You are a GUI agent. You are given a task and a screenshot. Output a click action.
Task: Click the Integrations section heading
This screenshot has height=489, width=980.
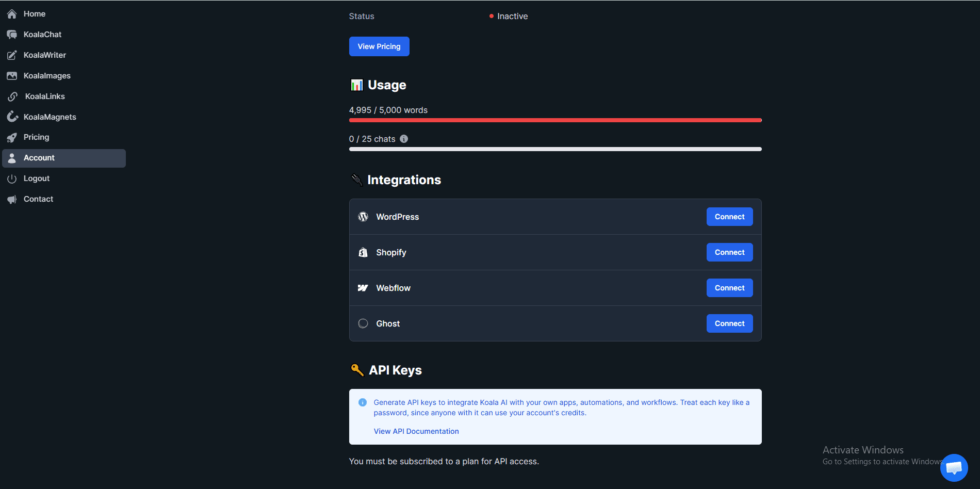404,180
